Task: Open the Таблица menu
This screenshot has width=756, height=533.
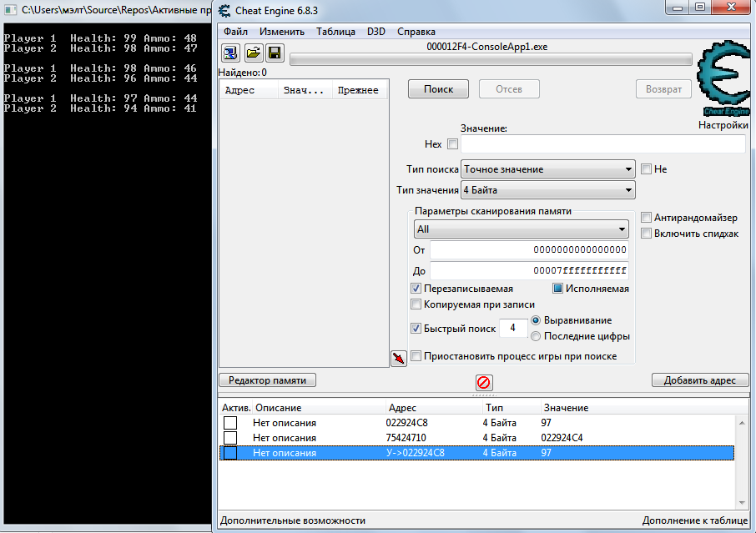Action: (335, 32)
